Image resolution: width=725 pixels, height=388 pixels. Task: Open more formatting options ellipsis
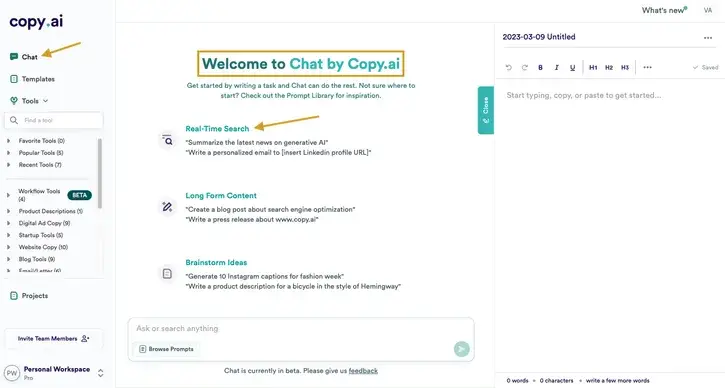click(647, 68)
